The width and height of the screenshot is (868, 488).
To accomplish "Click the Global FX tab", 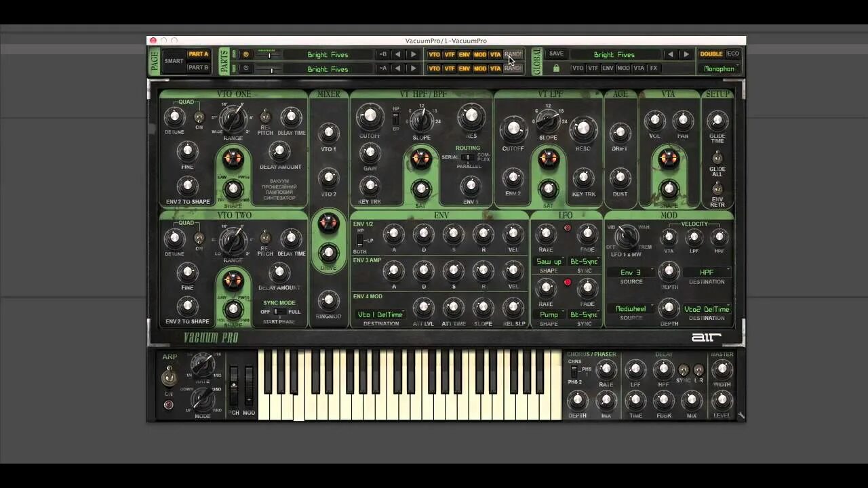I will coord(654,68).
